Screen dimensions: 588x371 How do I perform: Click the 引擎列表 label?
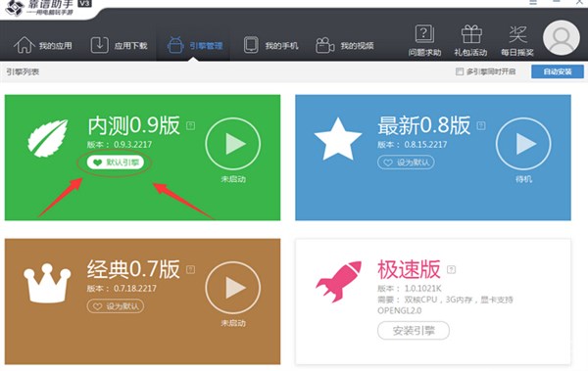pos(23,71)
